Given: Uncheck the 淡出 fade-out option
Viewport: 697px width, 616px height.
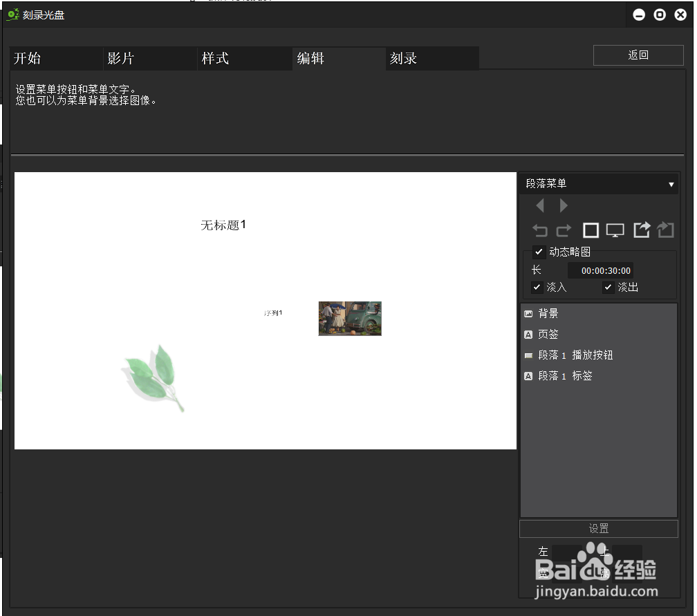Looking at the screenshot, I should coord(608,287).
